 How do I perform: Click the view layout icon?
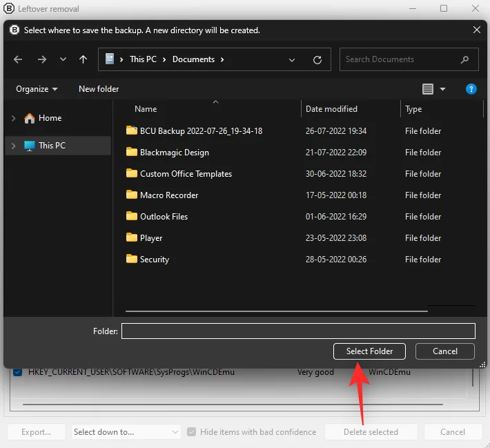(x=427, y=89)
